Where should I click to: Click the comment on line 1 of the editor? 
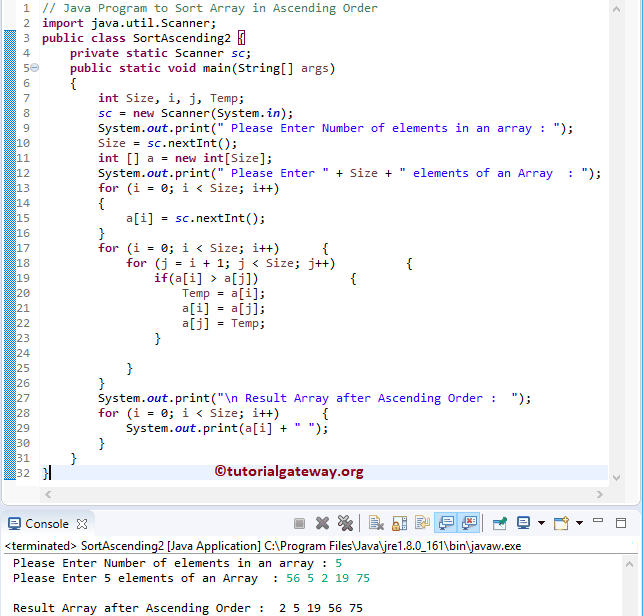click(210, 8)
